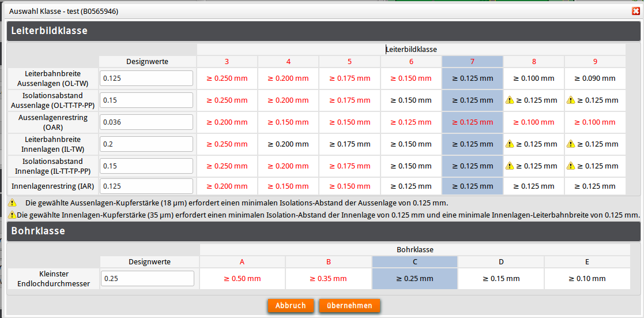Image resolution: width=644 pixels, height=318 pixels.
Task: Select Leiterbildklasse column 7 header
Action: (472, 62)
